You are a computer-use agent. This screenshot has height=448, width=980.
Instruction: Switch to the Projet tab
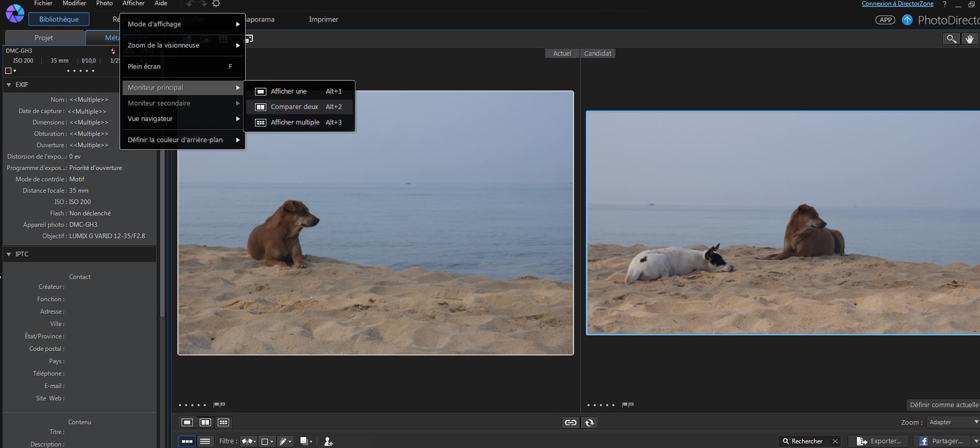point(44,38)
